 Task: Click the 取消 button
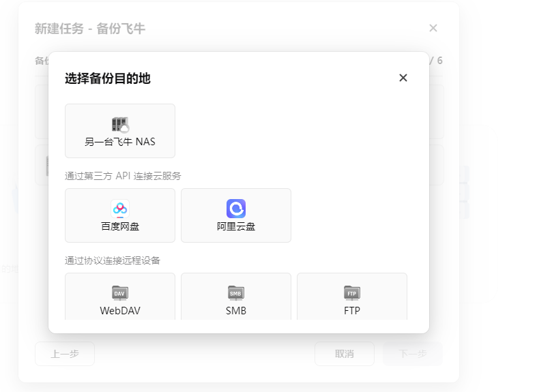(344, 354)
